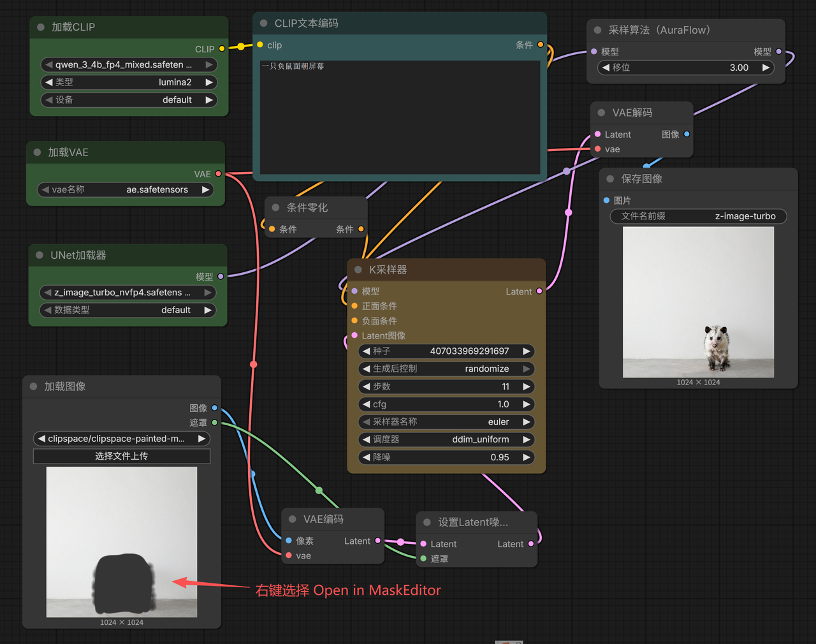This screenshot has width=816, height=644.
Task: Open the 调度器 dropdown showing ddim_uniform
Action: (446, 439)
